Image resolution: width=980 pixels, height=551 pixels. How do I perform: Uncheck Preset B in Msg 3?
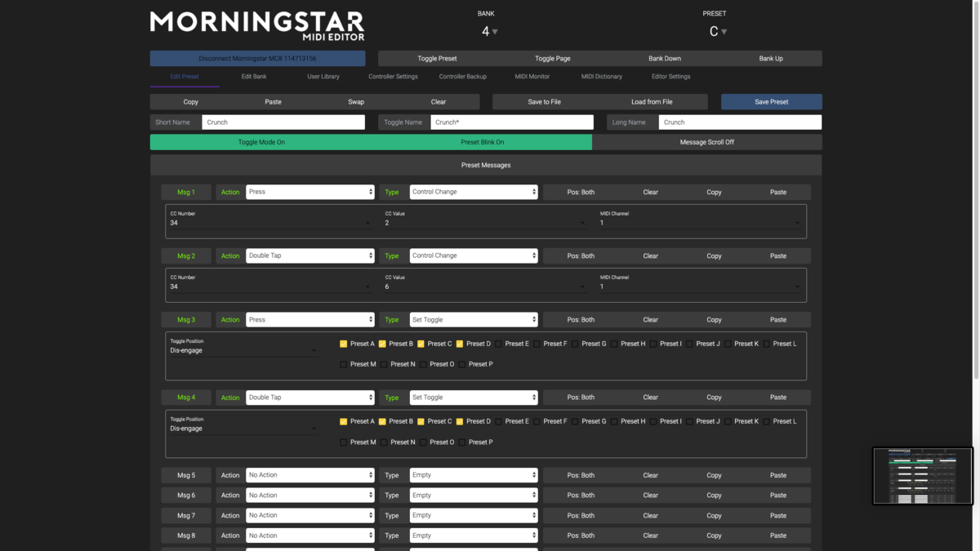[382, 344]
